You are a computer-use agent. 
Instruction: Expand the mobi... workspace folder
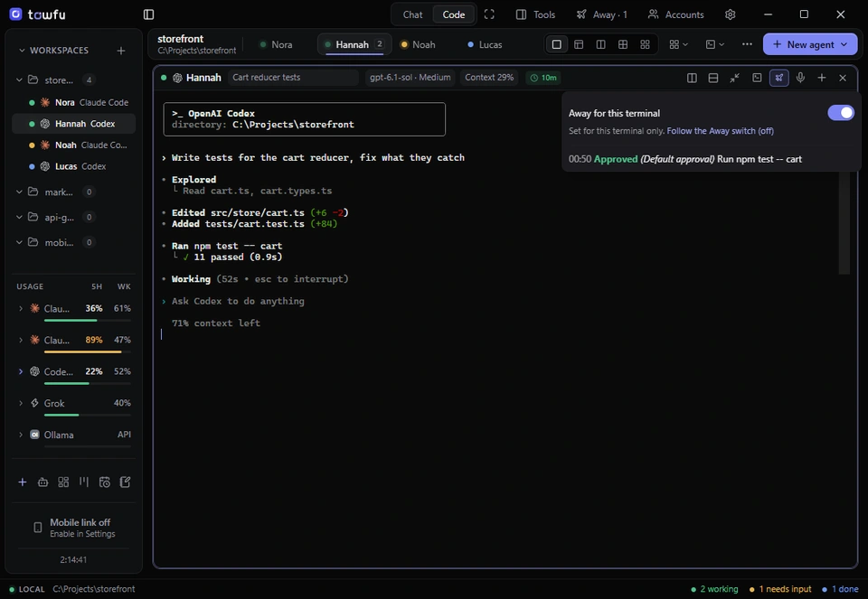coord(19,242)
